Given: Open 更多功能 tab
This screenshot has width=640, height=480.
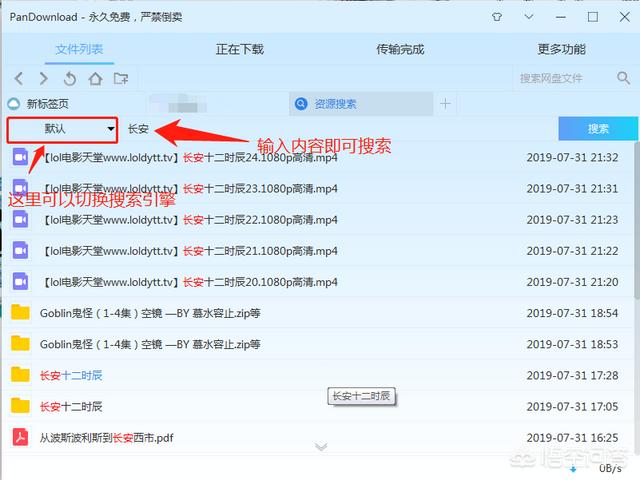Looking at the screenshot, I should point(561,49).
